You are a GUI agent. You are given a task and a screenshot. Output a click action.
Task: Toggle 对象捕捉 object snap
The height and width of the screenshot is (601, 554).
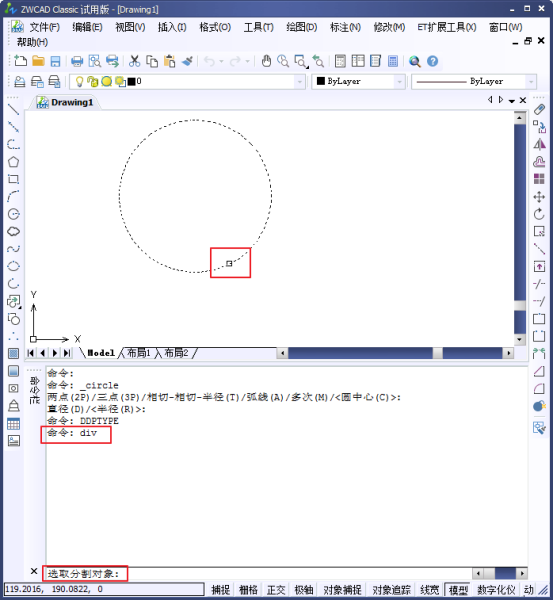coord(342,590)
